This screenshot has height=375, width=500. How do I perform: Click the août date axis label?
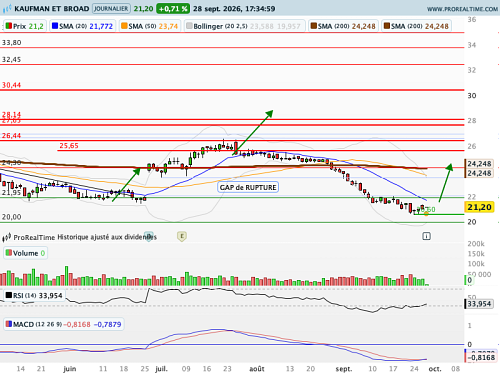pyautogui.click(x=257, y=369)
